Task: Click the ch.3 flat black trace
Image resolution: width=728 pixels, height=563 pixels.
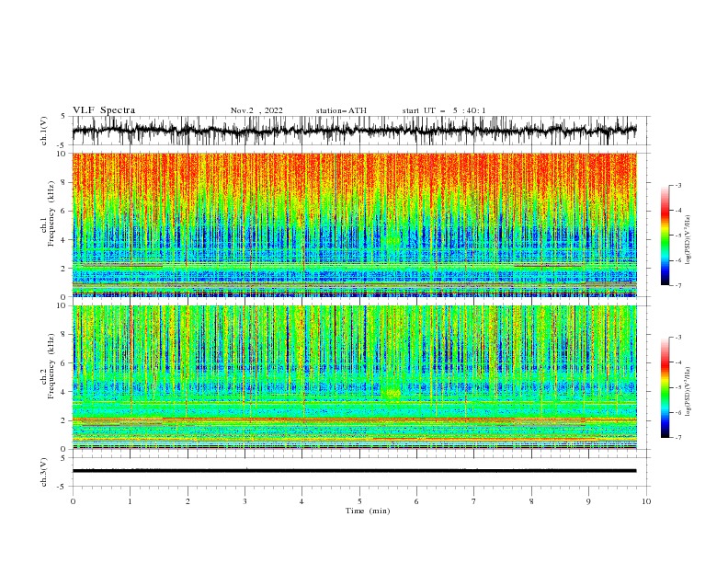Action: [x=354, y=471]
